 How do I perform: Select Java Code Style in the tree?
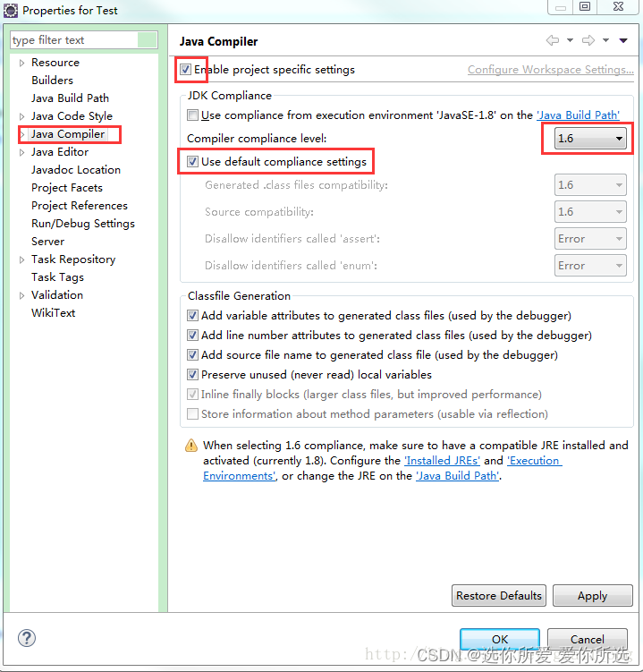point(72,116)
